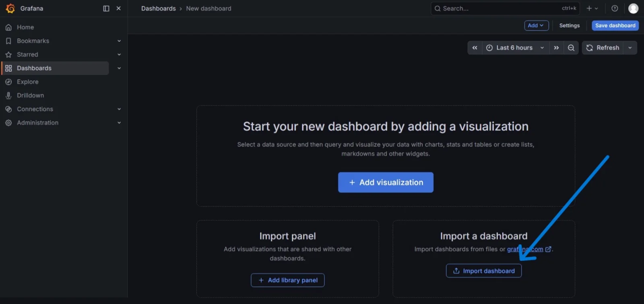Click Add library panel button
Screen dimensions: 644x304
(288, 280)
